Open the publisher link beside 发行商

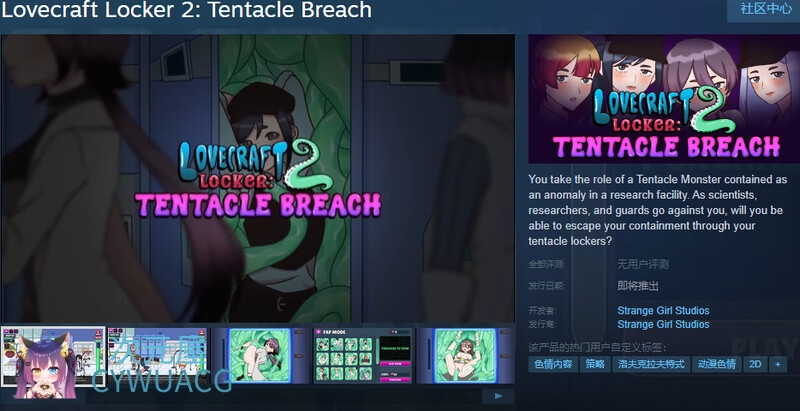pos(663,324)
